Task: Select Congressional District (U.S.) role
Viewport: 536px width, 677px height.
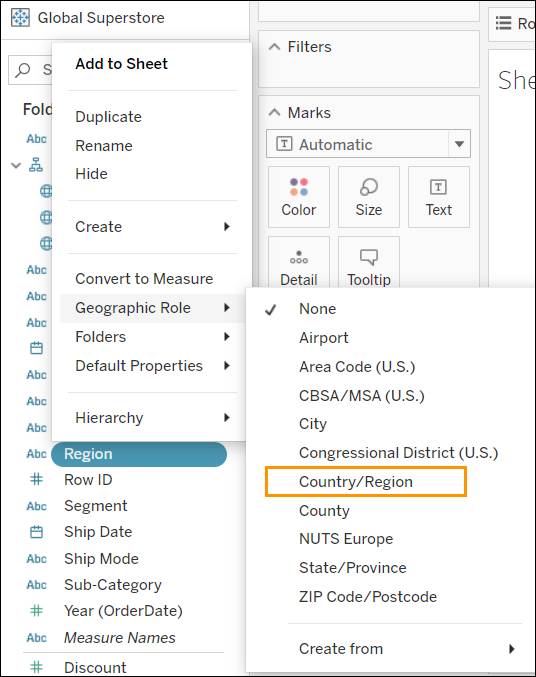Action: (398, 452)
